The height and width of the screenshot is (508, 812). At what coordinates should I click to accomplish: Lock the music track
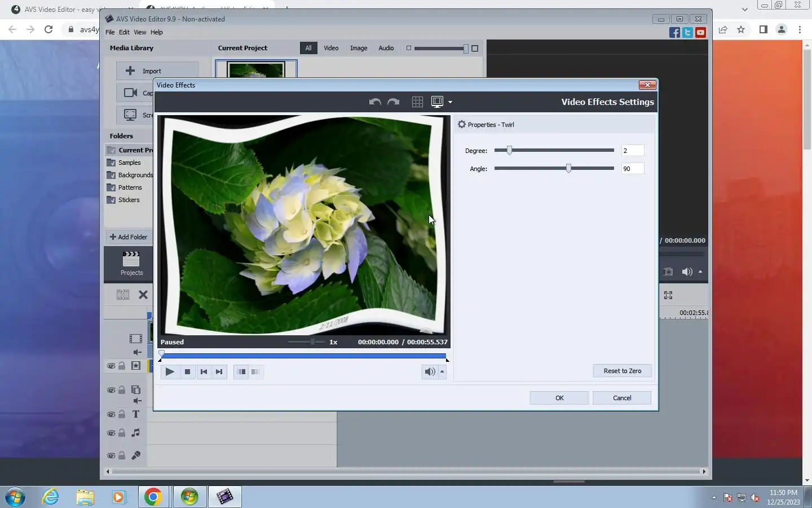(121, 433)
